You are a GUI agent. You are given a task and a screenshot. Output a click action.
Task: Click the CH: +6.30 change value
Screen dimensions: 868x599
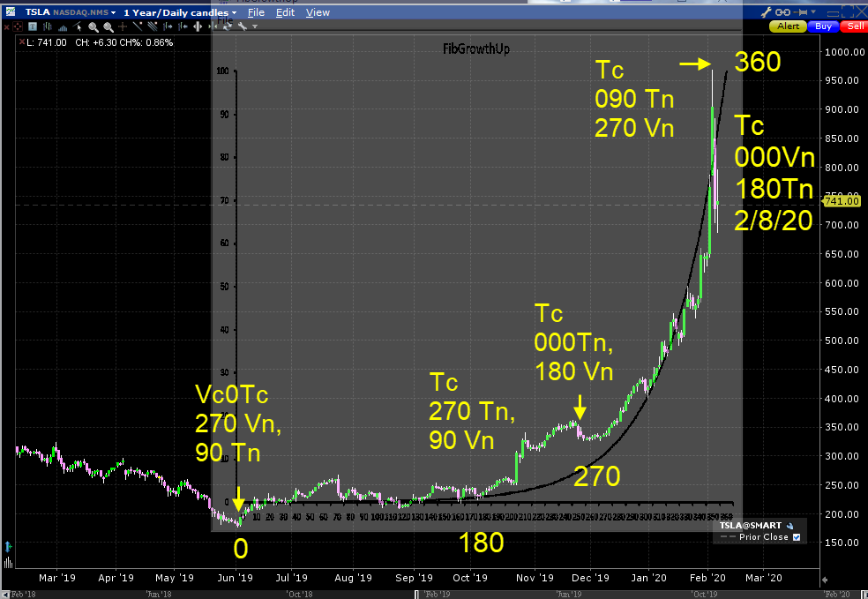tap(95, 42)
